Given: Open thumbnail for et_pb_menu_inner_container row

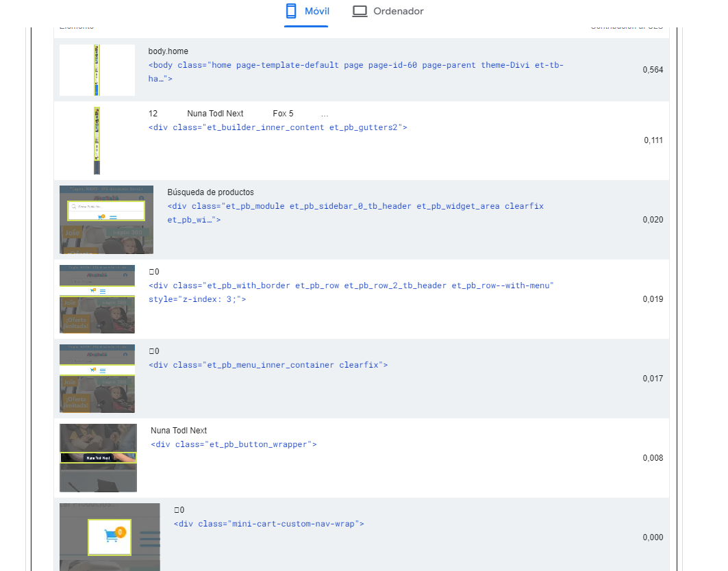Looking at the screenshot, I should pyautogui.click(x=97, y=379).
